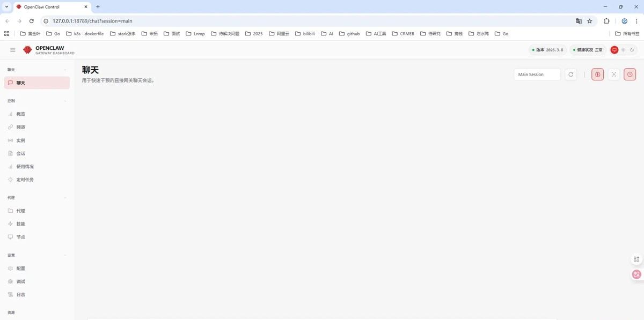Image resolution: width=644 pixels, height=320 pixels.
Task: Open 实例 instances in sidebar
Action: (37, 140)
